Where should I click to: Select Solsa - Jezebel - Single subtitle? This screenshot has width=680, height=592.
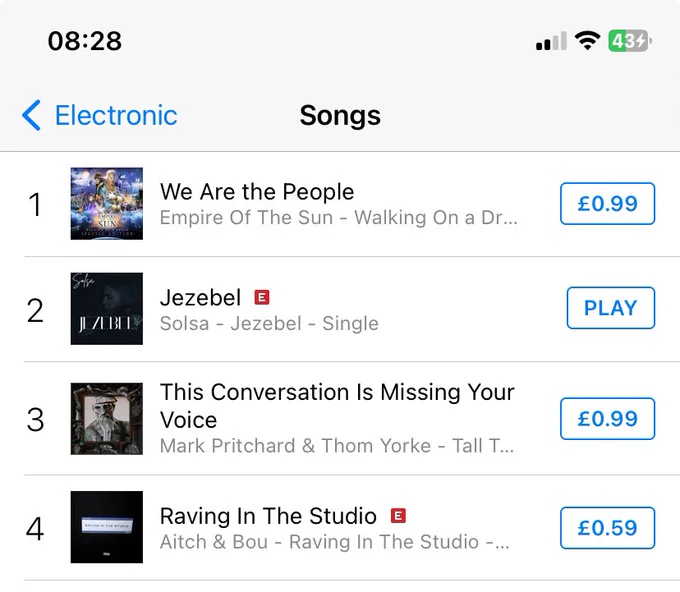pos(269,324)
